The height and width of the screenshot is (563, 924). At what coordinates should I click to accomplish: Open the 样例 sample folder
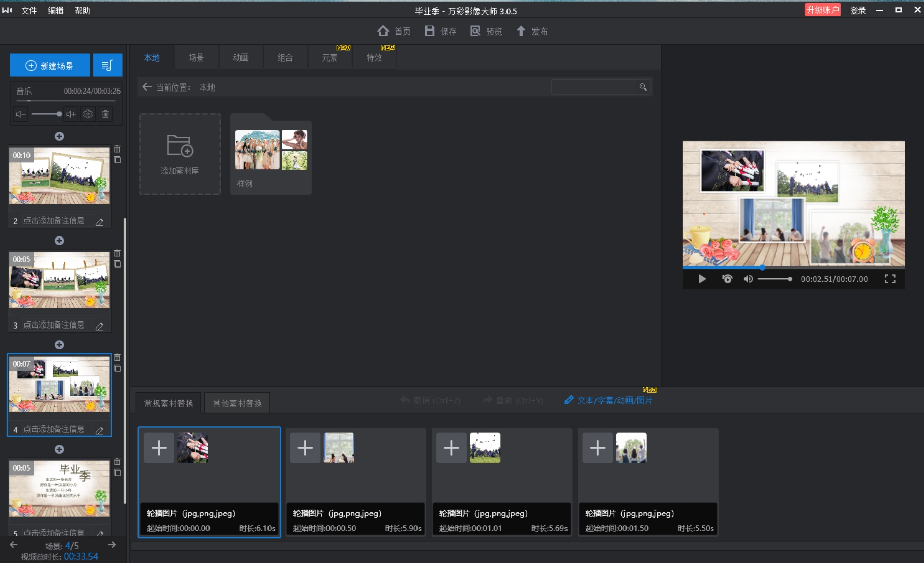coord(271,154)
